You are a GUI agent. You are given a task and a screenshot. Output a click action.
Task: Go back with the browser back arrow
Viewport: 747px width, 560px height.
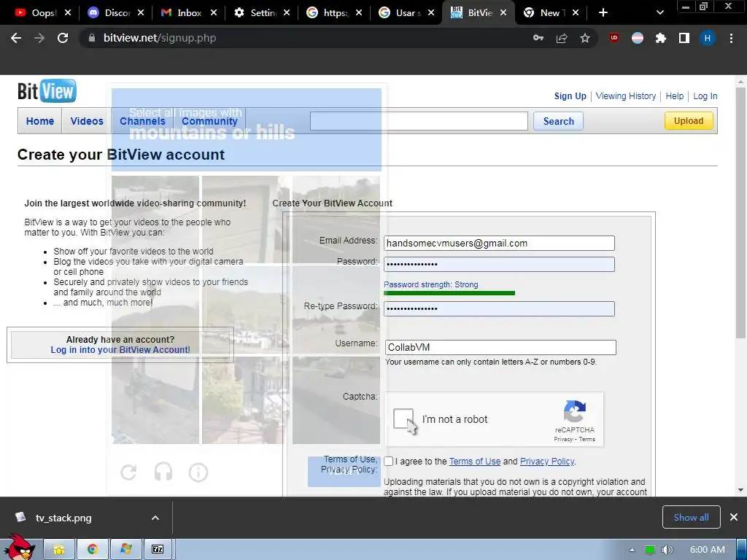pyautogui.click(x=16, y=38)
